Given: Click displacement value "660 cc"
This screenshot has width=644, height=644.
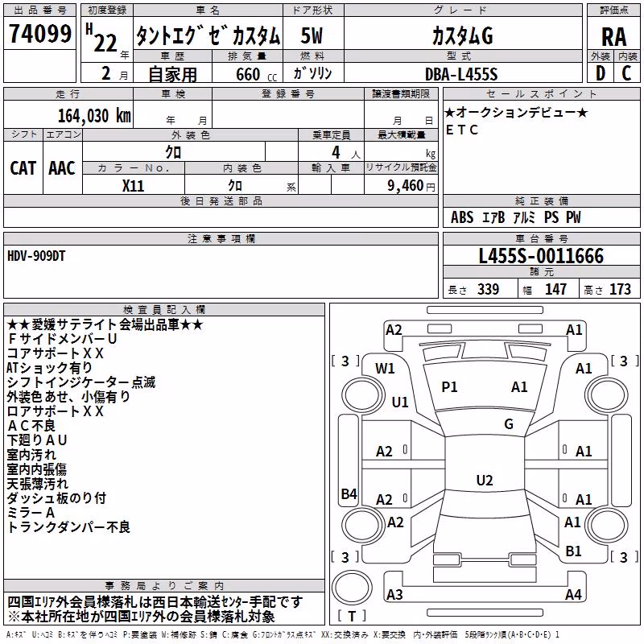Looking at the screenshot, I should point(257,74).
